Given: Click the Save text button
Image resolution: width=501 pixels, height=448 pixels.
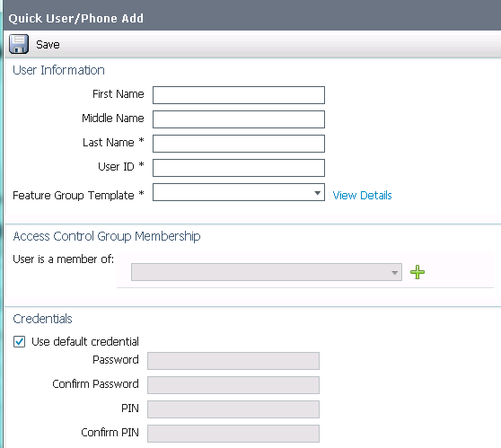Looking at the screenshot, I should pos(48,44).
